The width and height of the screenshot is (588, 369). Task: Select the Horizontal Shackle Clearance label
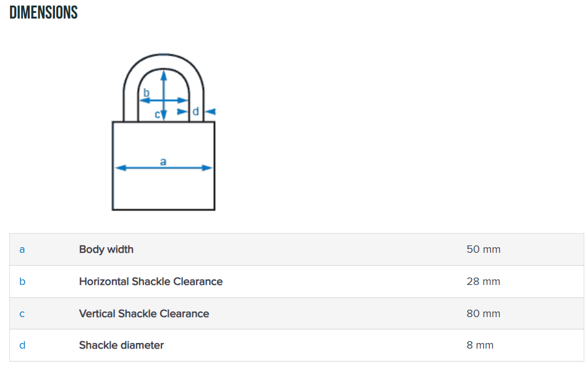click(151, 282)
